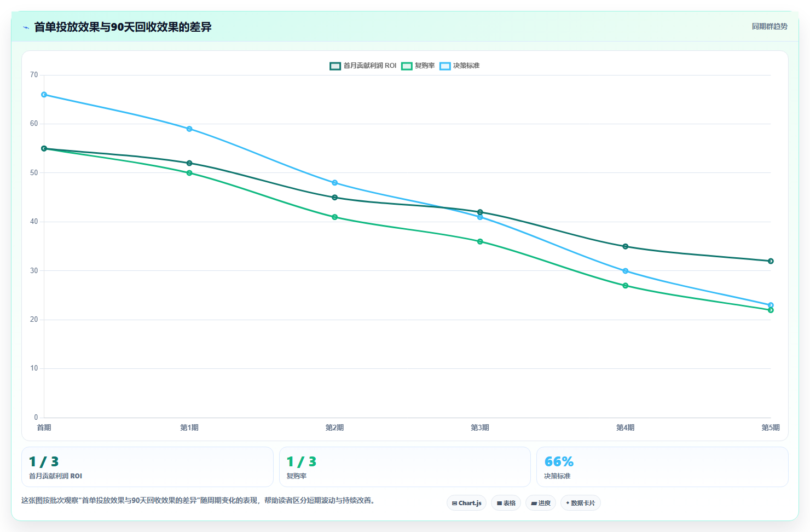
Task: Click the y-axis value 60
Action: 34,124
